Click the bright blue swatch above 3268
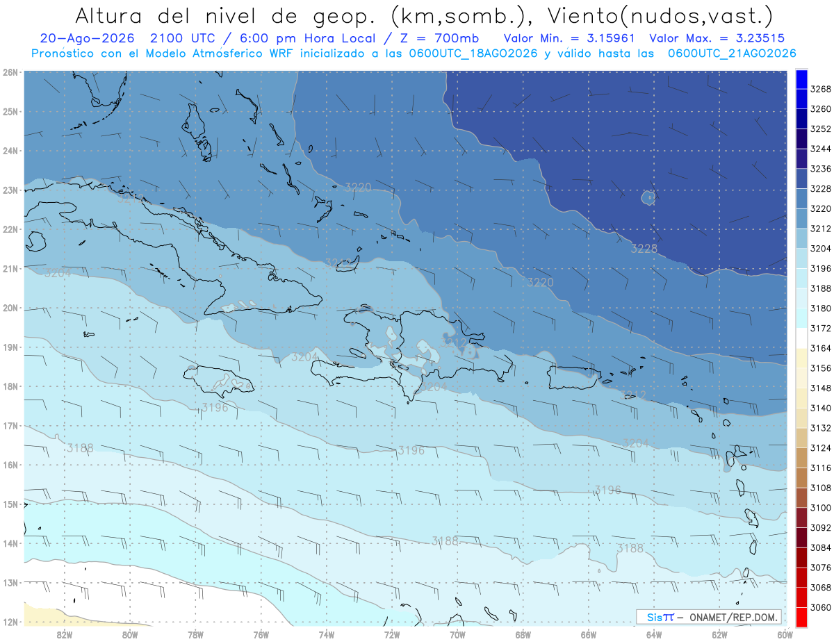The width and height of the screenshot is (834, 644). pyautogui.click(x=801, y=79)
